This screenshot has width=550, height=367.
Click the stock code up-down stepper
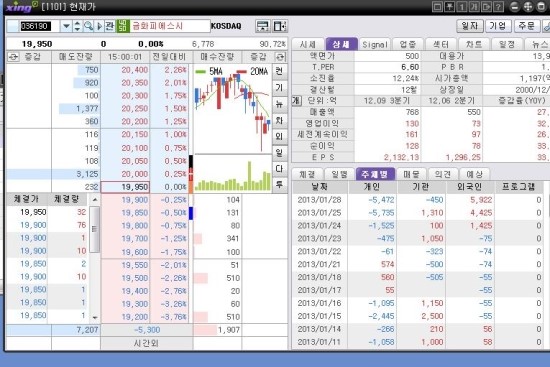78,26
